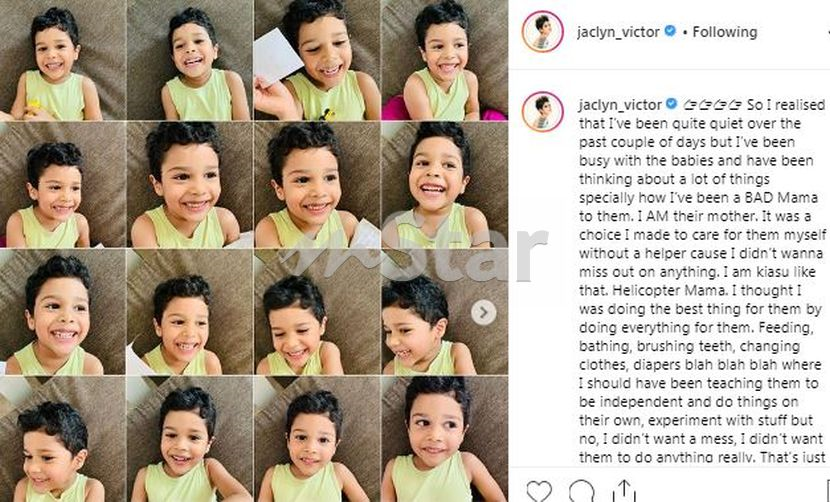This screenshot has height=502, width=830.
Task: Click the blue verified badge in the header
Action: (670, 31)
